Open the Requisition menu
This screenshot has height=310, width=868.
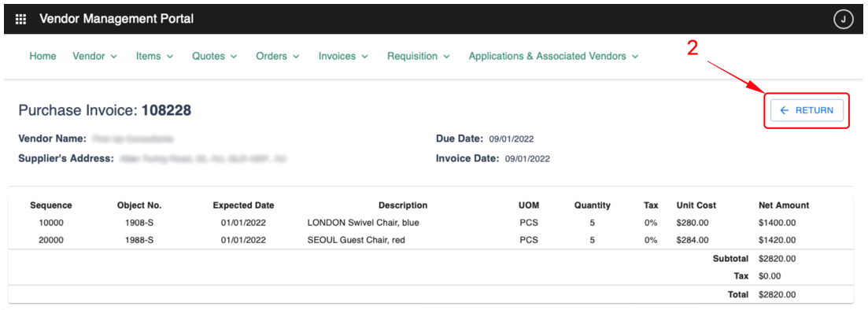[419, 56]
